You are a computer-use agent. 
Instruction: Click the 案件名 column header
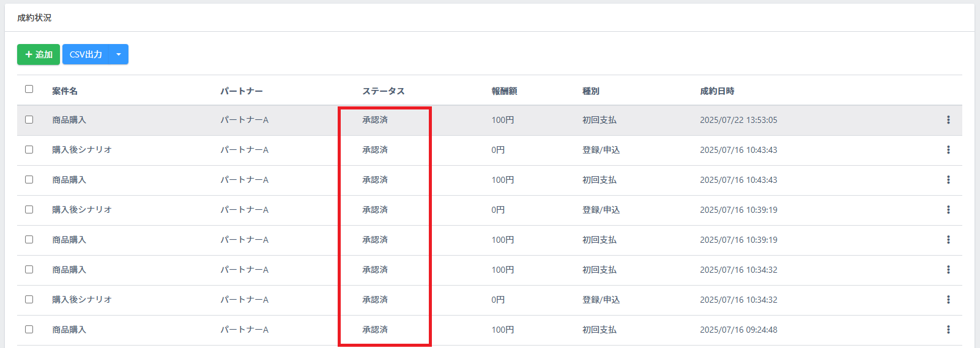(x=65, y=91)
